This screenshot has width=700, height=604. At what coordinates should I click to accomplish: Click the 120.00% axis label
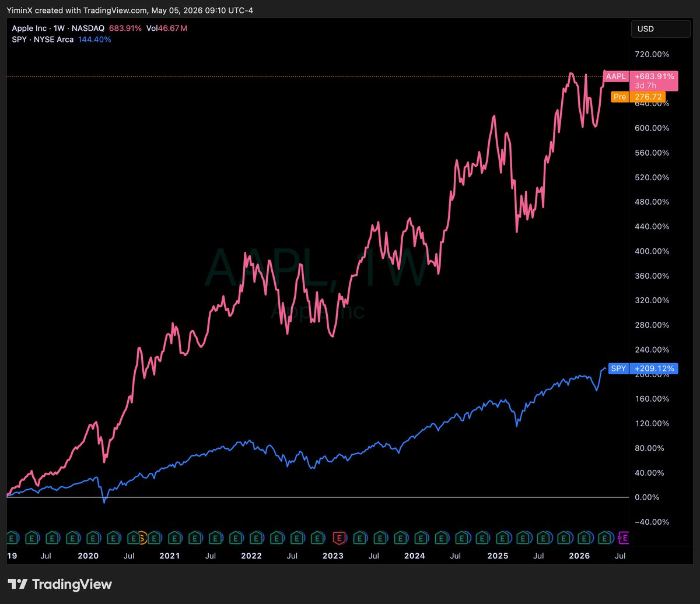pos(652,423)
